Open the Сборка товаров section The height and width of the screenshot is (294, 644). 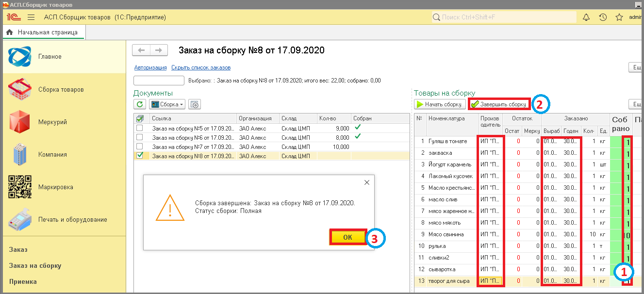pos(63,89)
